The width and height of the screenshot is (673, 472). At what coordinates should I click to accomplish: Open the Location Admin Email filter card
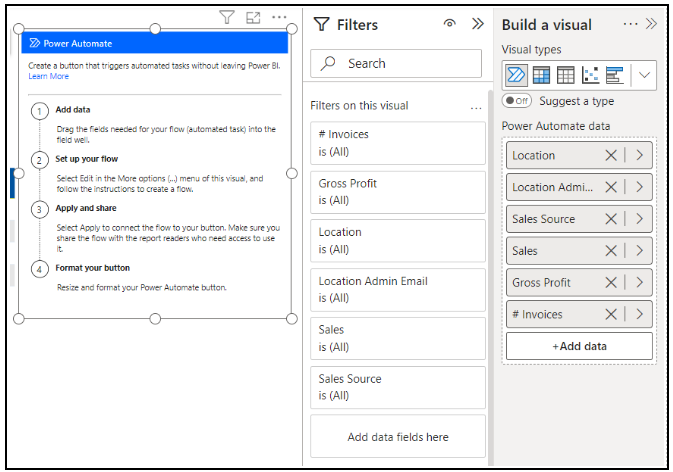[398, 290]
